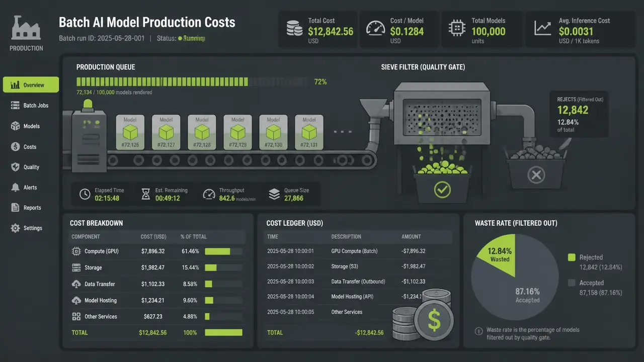Viewport: 644px width, 362px height.
Task: Click the Running status text
Action: 194,38
